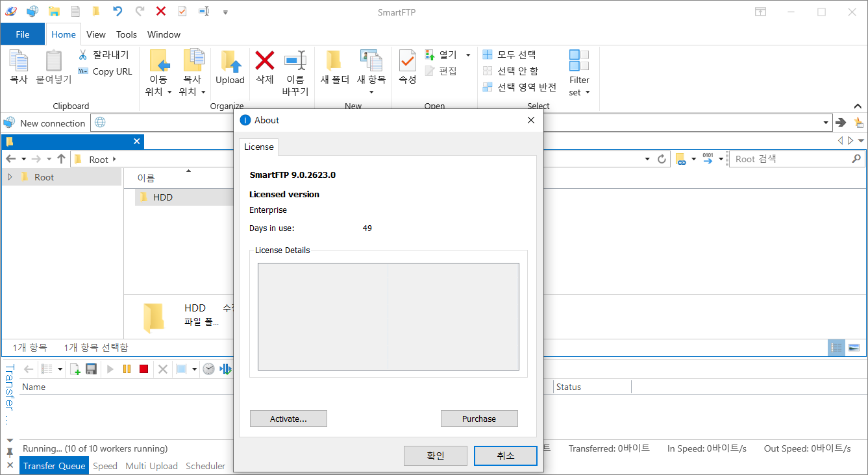This screenshot has height=475, width=868.
Task: Click the rename icon in quick access toolbar
Action: click(203, 11)
